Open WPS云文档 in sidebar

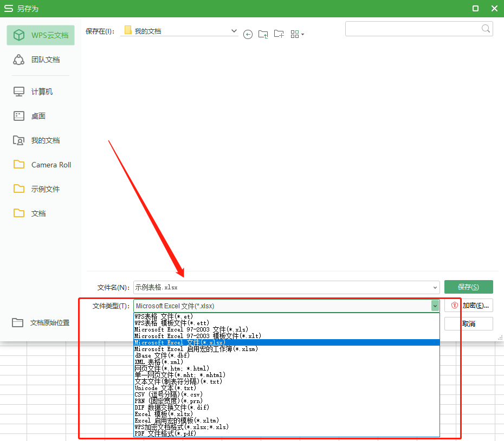coord(41,35)
